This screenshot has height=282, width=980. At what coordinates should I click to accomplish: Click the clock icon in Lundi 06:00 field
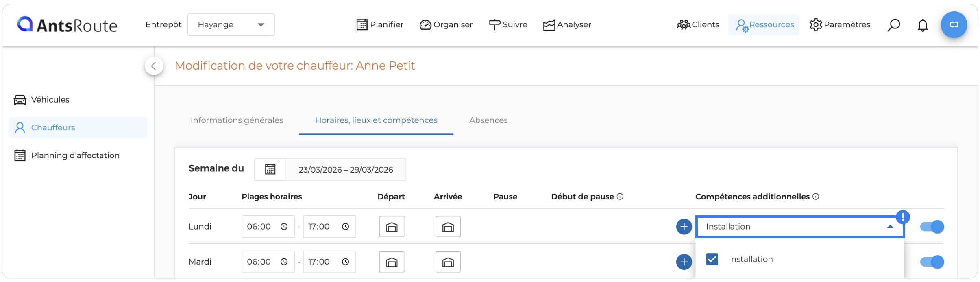(284, 227)
